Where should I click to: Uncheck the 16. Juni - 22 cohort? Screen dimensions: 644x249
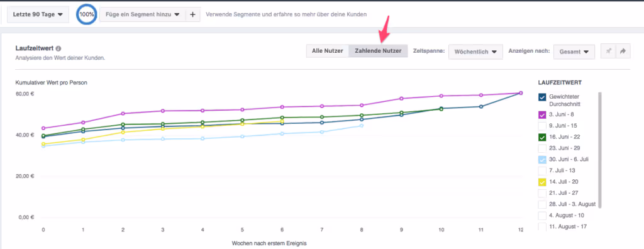point(542,137)
